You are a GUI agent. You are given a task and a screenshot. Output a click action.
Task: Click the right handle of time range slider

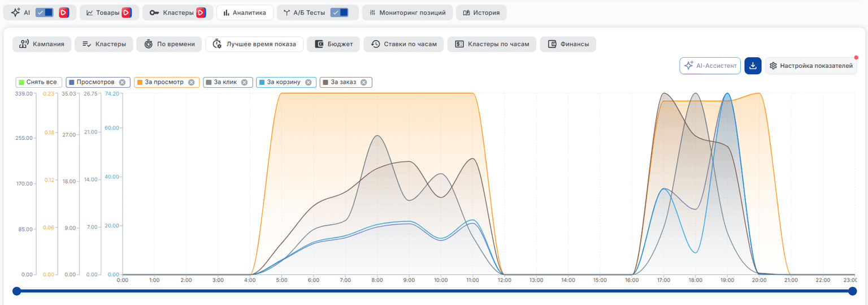(x=852, y=291)
